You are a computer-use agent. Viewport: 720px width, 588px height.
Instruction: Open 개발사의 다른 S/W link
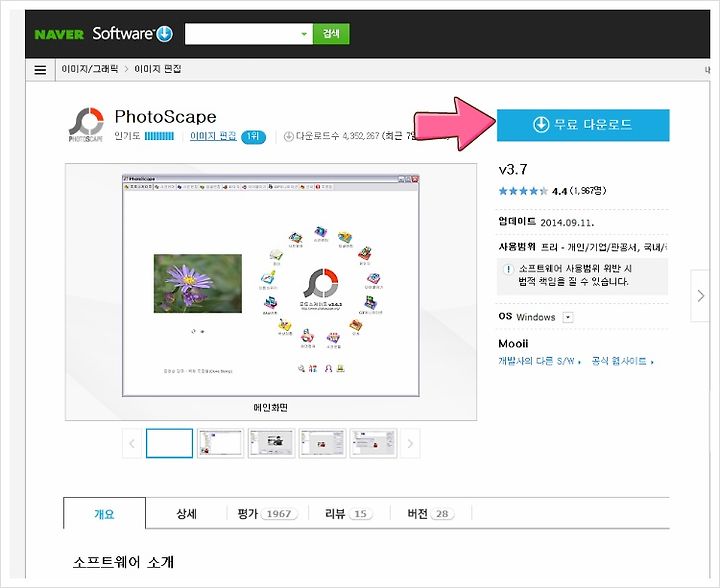[x=540, y=361]
